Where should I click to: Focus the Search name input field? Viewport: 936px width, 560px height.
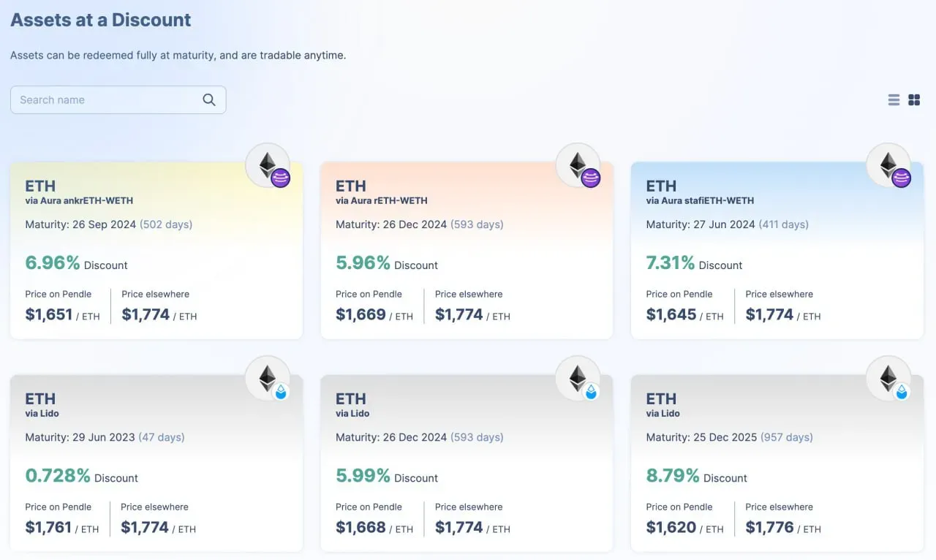coord(118,100)
